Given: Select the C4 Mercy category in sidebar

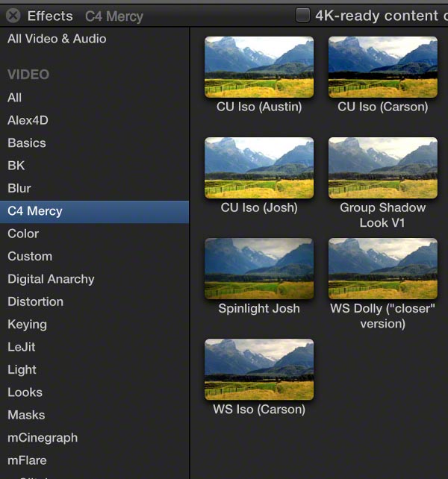Looking at the screenshot, I should pos(95,212).
